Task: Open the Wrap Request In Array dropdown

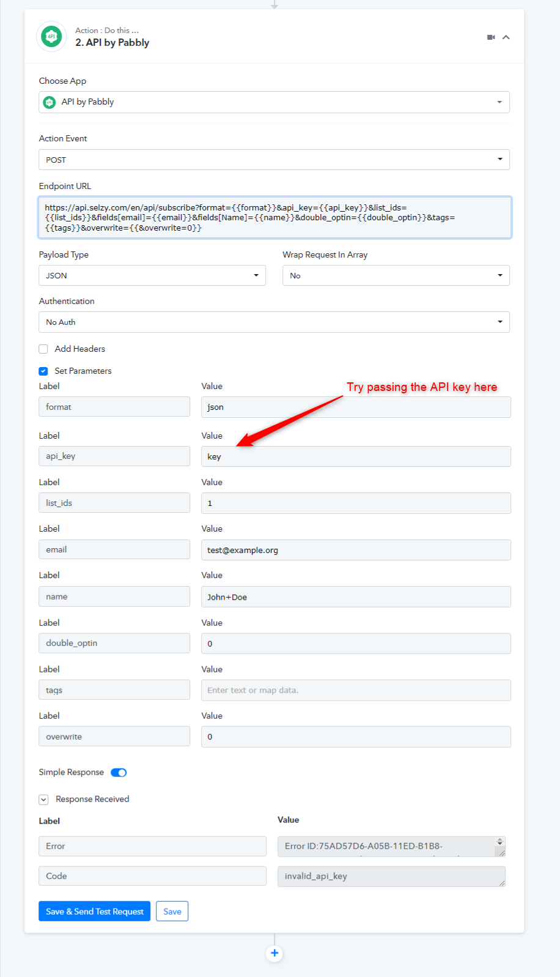Action: pyautogui.click(x=396, y=275)
